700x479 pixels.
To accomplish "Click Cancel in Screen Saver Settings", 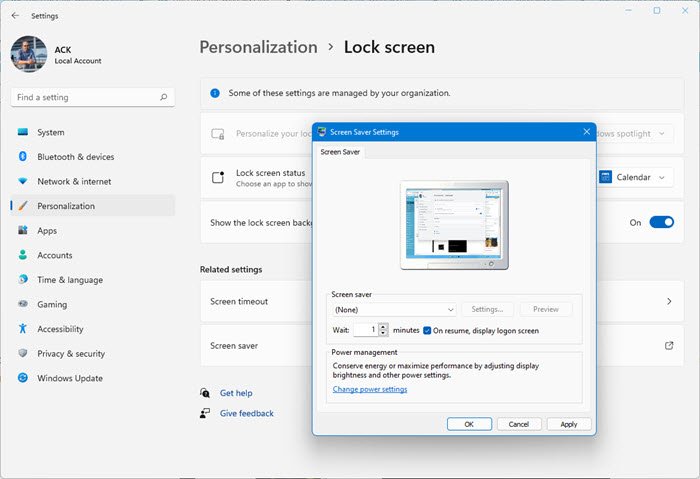I will 519,424.
